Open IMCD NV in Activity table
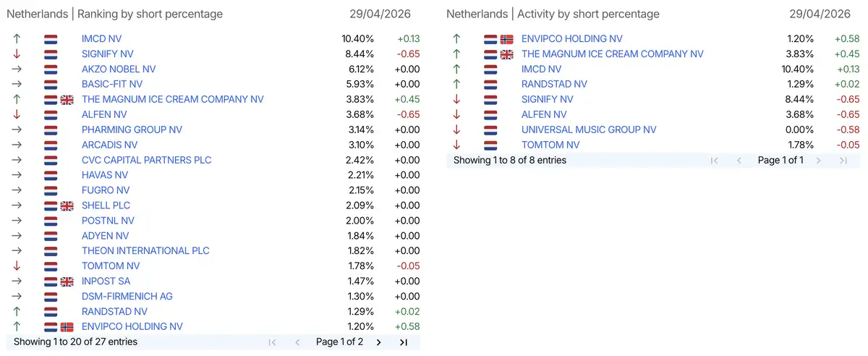Screen dimensions: 868x356 (x=541, y=69)
